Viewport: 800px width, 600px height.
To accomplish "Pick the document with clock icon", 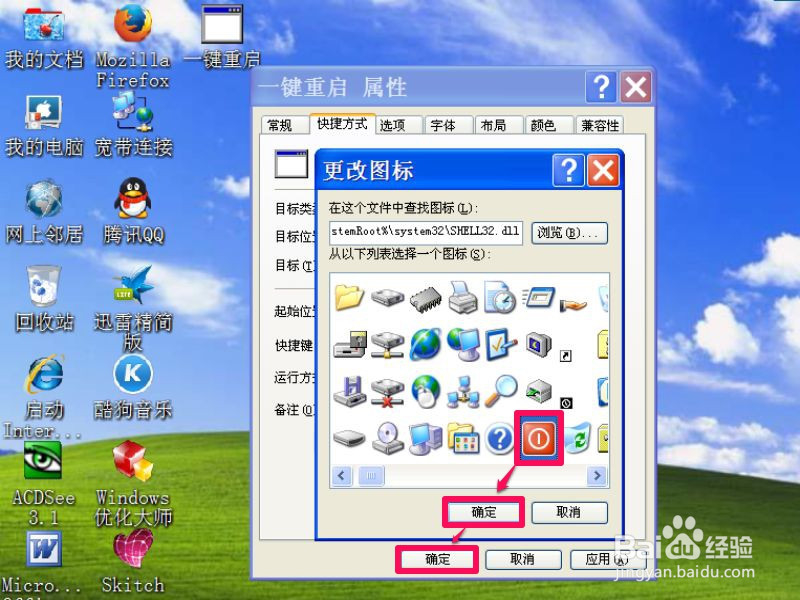I will [500, 297].
